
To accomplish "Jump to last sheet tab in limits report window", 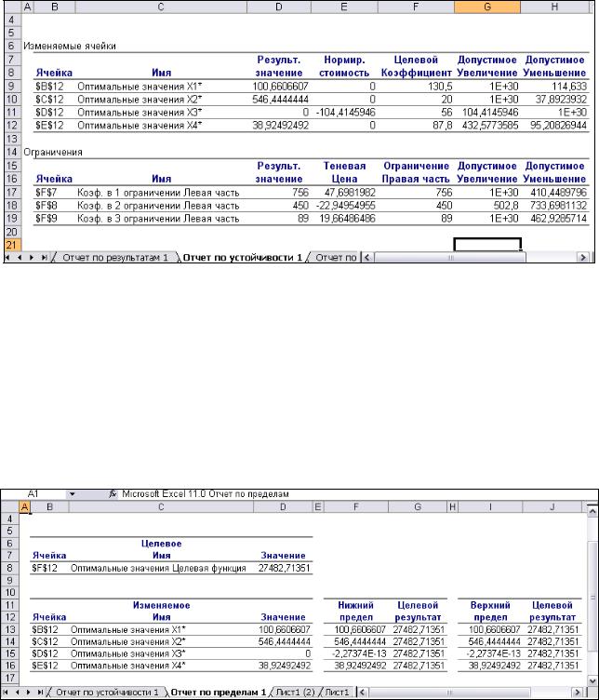I will tap(40, 693).
